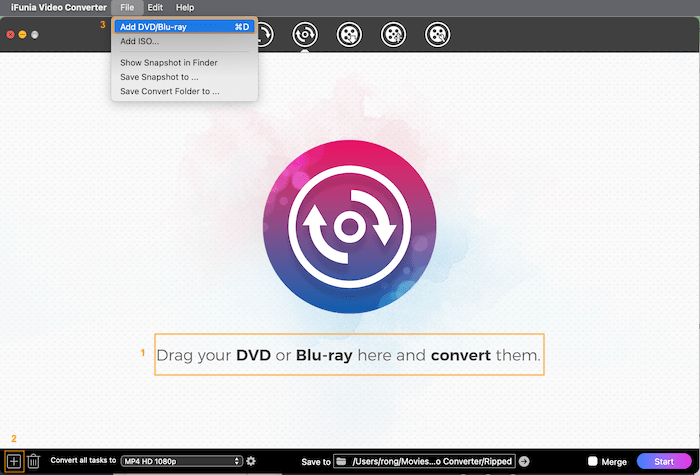Click the large disc logo in center
The image size is (700, 475).
click(x=349, y=226)
